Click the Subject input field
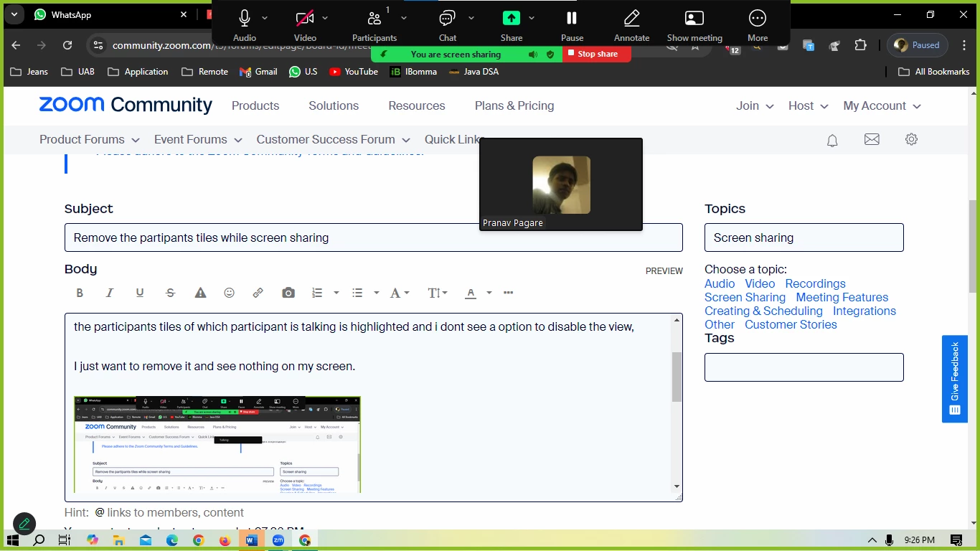980x551 pixels. pyautogui.click(x=374, y=237)
